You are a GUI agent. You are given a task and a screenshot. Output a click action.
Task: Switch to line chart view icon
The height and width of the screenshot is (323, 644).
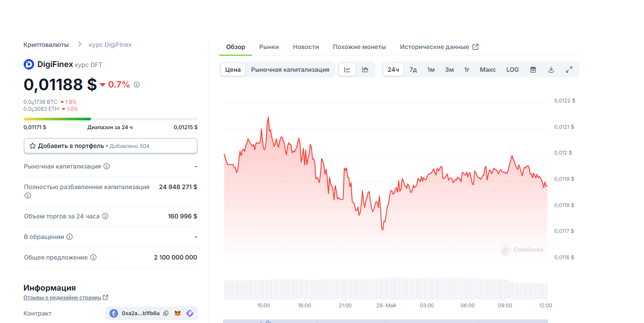tap(347, 70)
